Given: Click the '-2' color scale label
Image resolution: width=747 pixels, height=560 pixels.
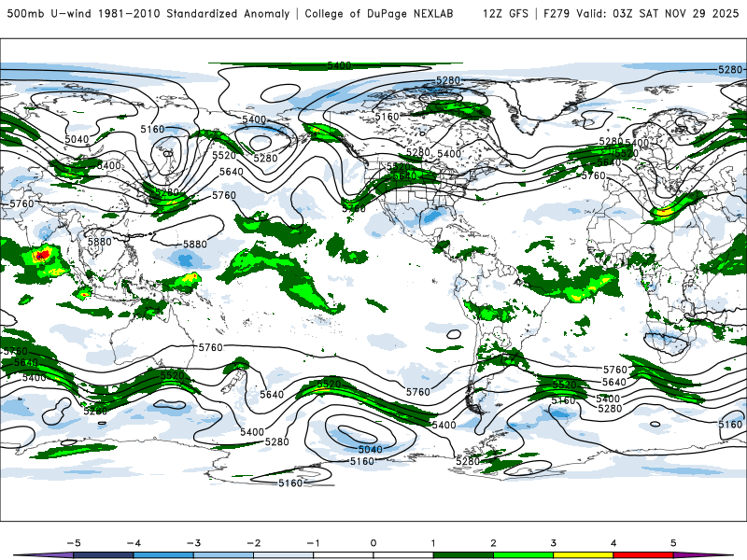Looking at the screenshot, I should point(253,543).
